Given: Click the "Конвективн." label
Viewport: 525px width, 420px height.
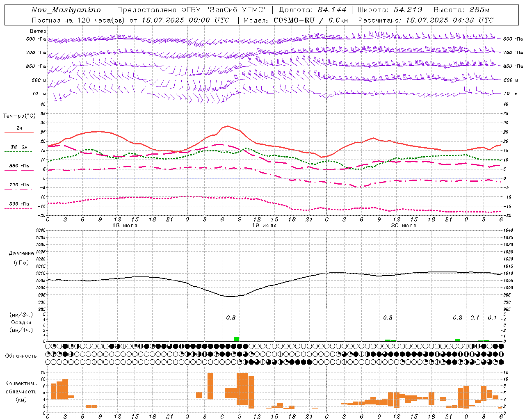Looking at the screenshot, I should (21, 383).
